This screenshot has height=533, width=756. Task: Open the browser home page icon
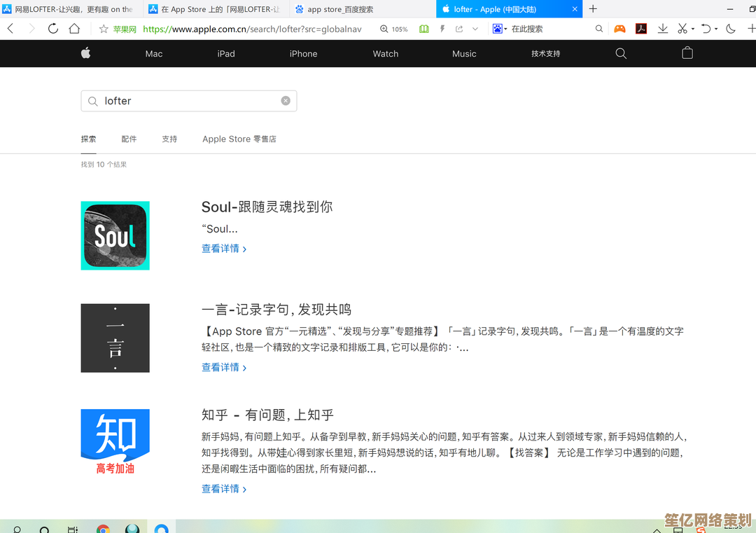(x=74, y=29)
